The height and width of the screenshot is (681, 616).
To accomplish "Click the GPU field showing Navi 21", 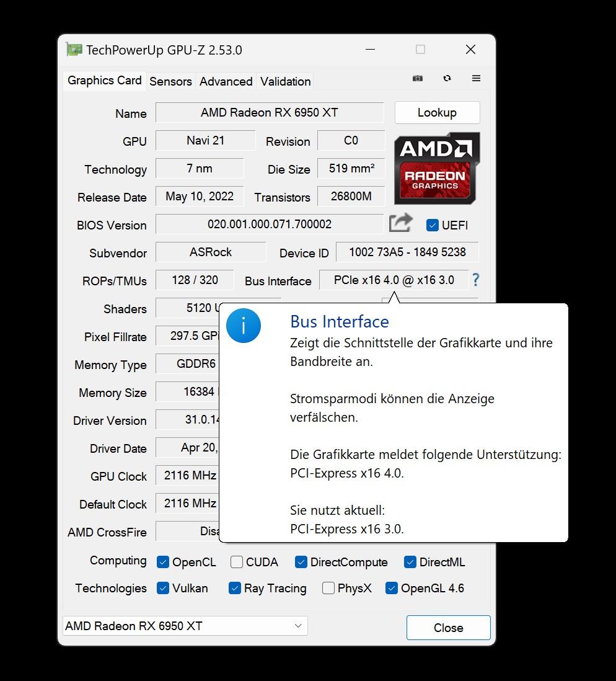I will (x=205, y=140).
